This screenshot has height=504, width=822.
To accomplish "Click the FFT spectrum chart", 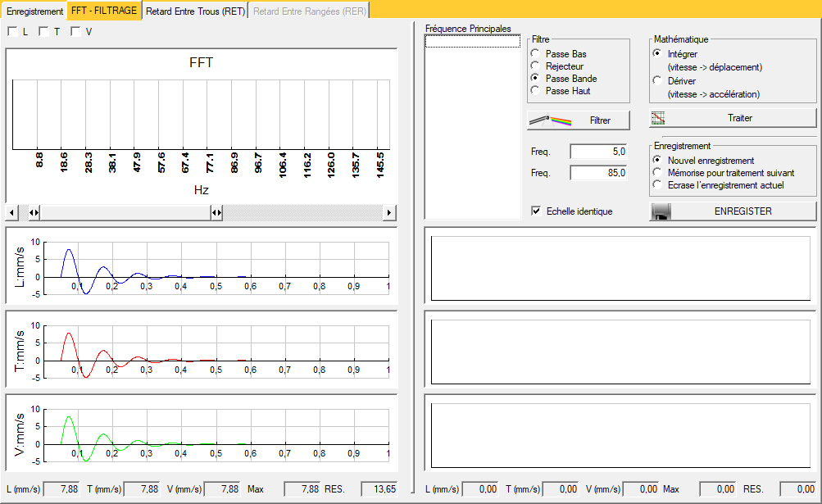I will pos(202,125).
